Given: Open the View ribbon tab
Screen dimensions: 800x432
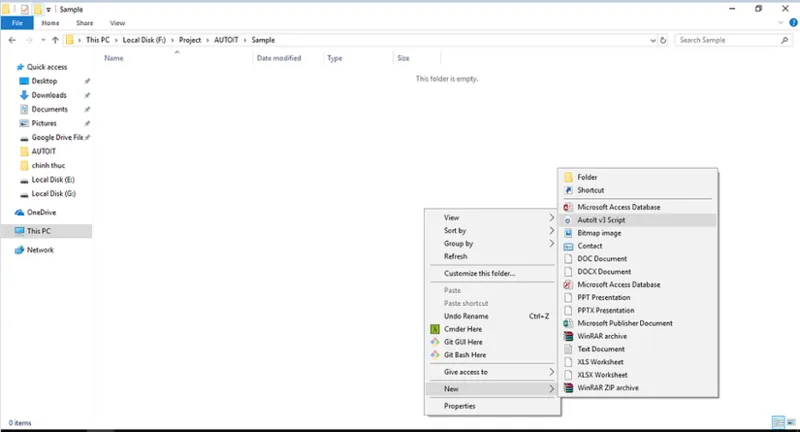Looking at the screenshot, I should tap(117, 23).
